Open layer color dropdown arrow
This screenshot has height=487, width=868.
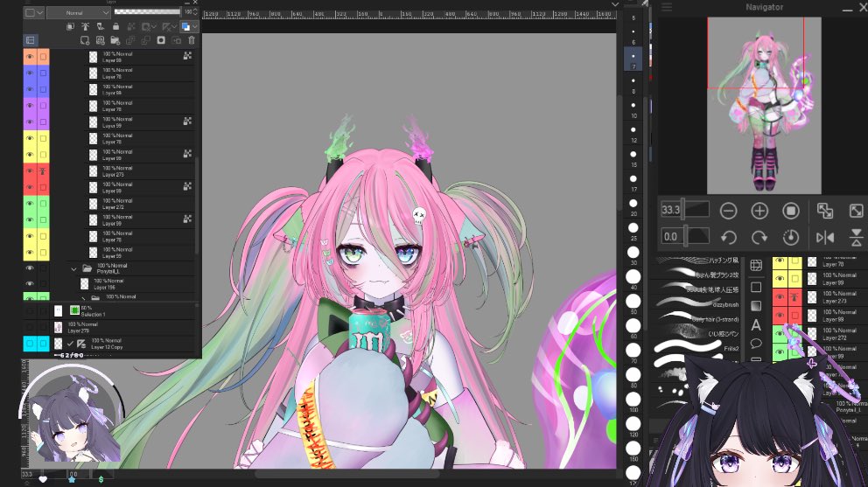click(194, 26)
